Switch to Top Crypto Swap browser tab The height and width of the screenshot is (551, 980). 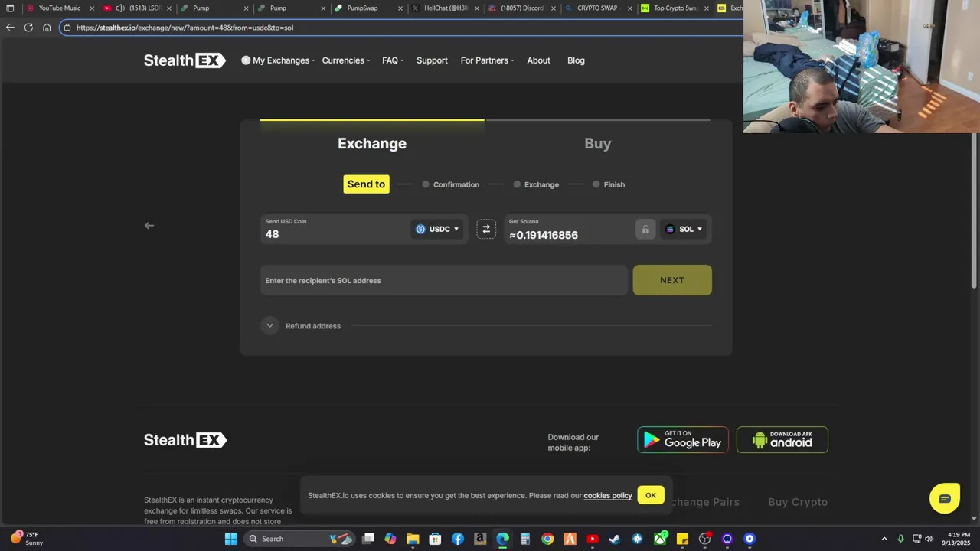pos(675,8)
